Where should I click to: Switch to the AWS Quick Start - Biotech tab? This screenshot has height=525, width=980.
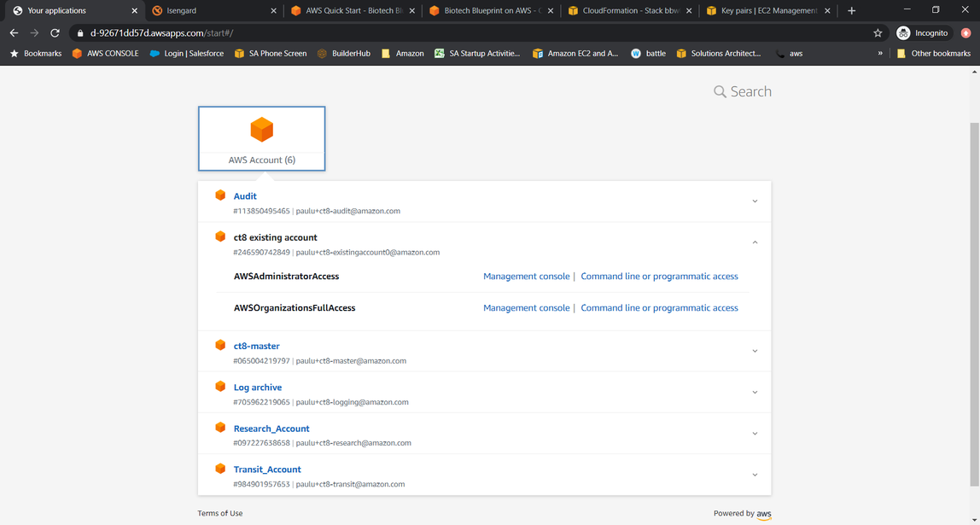[x=352, y=10]
